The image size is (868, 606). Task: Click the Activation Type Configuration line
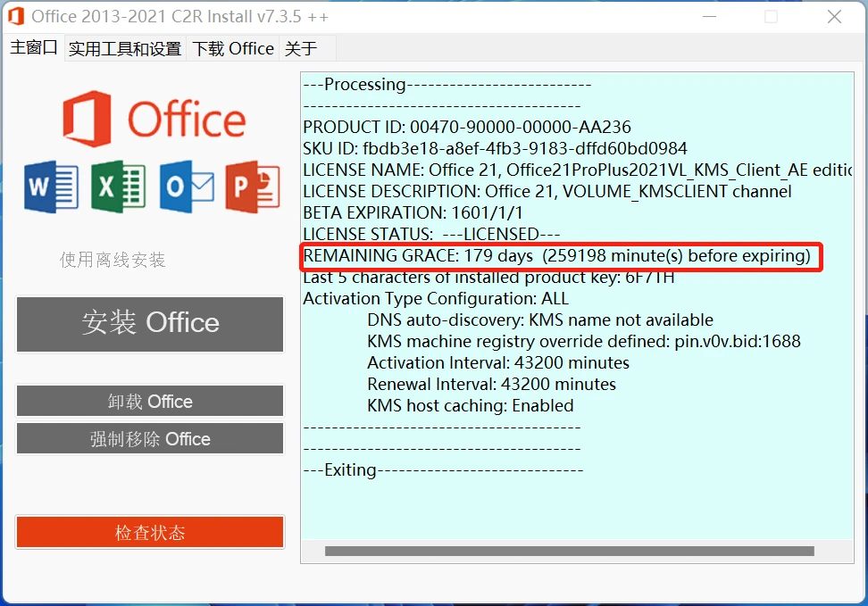pos(436,298)
